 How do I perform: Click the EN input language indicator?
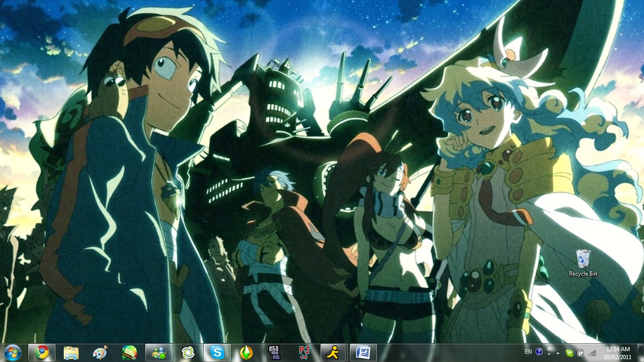pyautogui.click(x=528, y=352)
